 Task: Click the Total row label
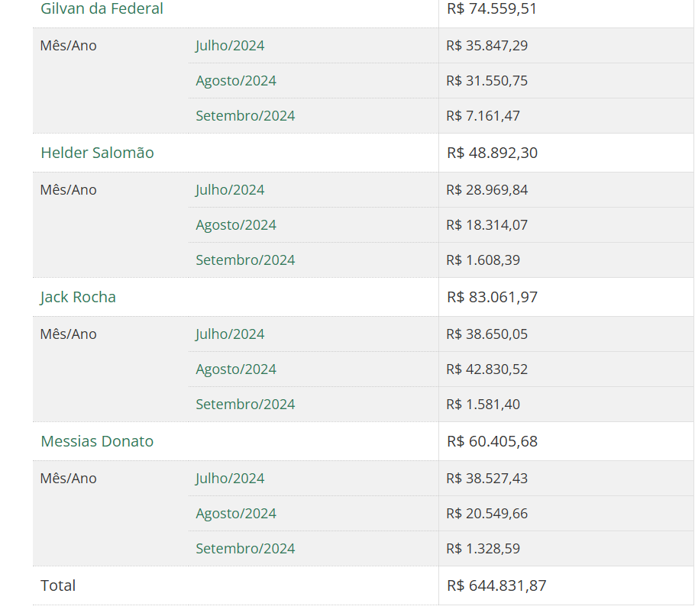pos(58,586)
